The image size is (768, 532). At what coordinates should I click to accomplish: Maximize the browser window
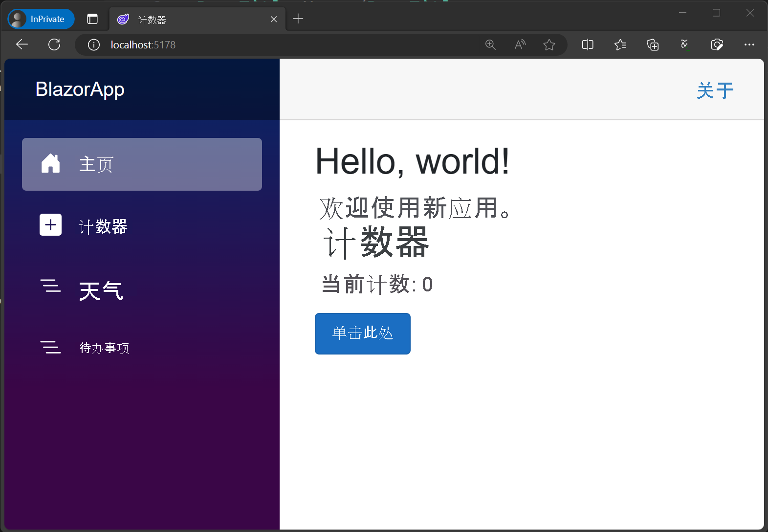pyautogui.click(x=716, y=13)
